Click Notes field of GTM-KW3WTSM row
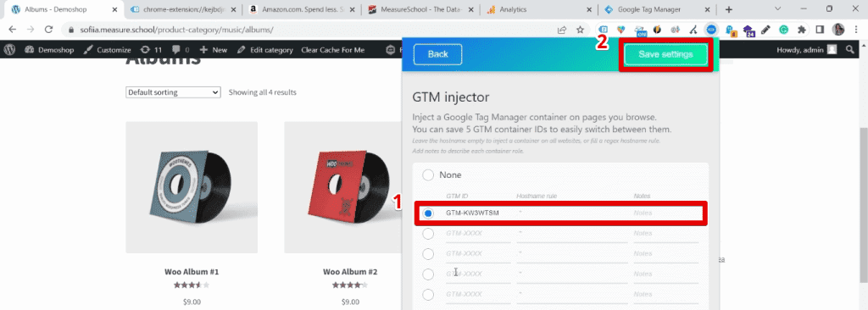The height and width of the screenshot is (310, 868). (666, 213)
